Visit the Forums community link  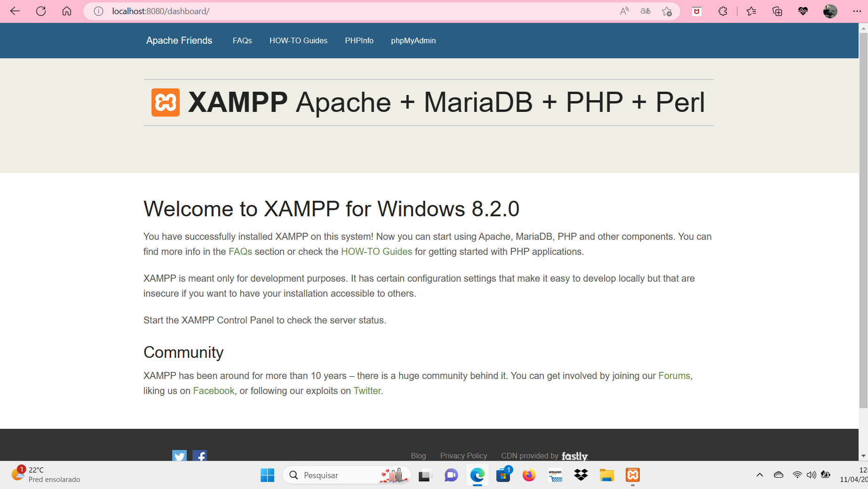click(674, 376)
